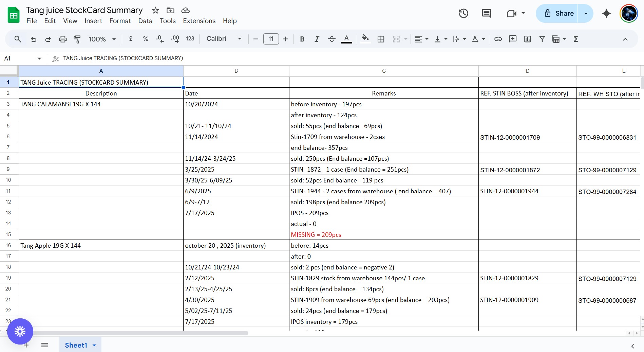This screenshot has width=644, height=352.
Task: Open the Help menu
Action: (x=230, y=21)
